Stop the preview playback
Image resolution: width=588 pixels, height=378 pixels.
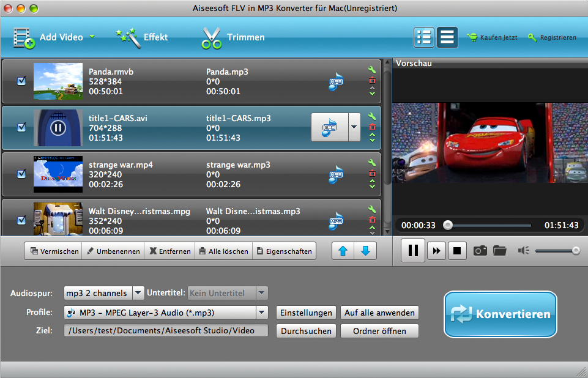pyautogui.click(x=457, y=251)
